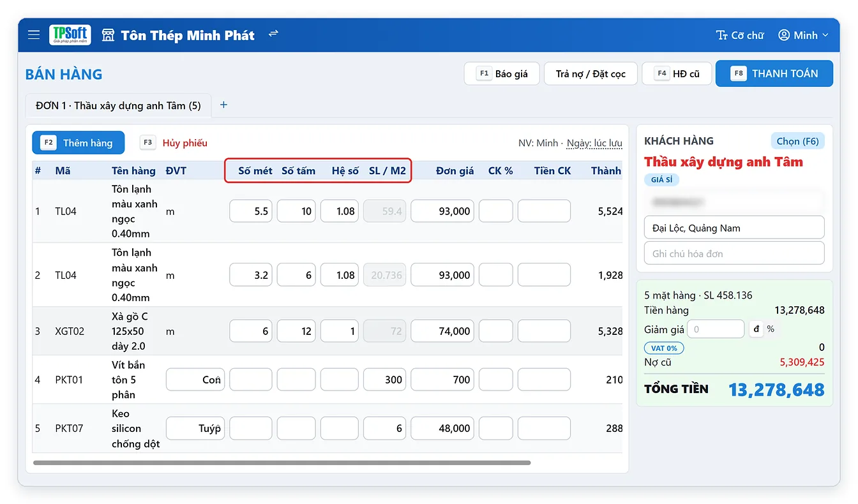Click Thêm hàng to add an item
Image resolution: width=858 pixels, height=504 pixels.
tap(79, 143)
